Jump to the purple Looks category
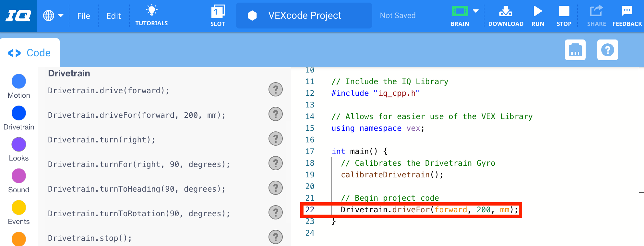This screenshot has width=644, height=246. (19, 144)
